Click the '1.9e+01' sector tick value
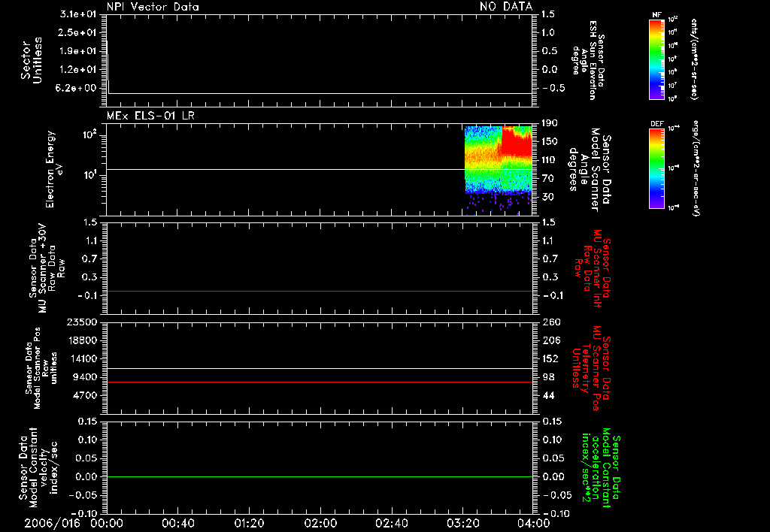This screenshot has width=770, height=532. coord(78,51)
